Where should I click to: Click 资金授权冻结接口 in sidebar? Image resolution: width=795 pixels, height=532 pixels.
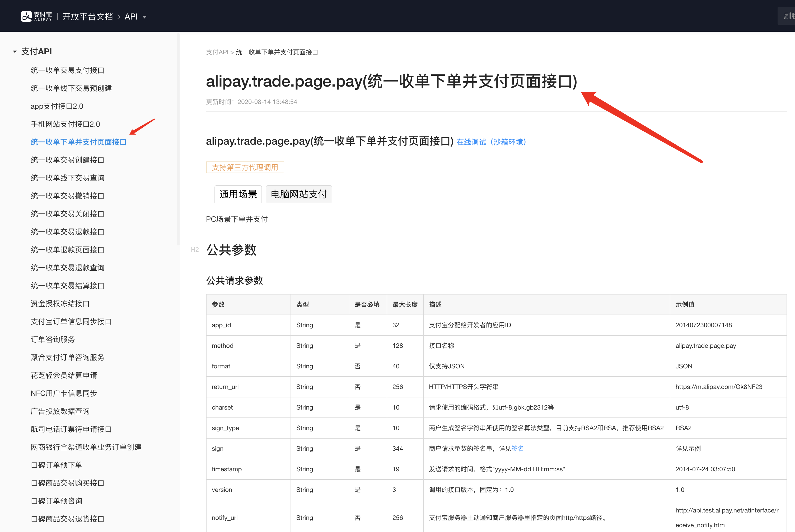tap(60, 304)
